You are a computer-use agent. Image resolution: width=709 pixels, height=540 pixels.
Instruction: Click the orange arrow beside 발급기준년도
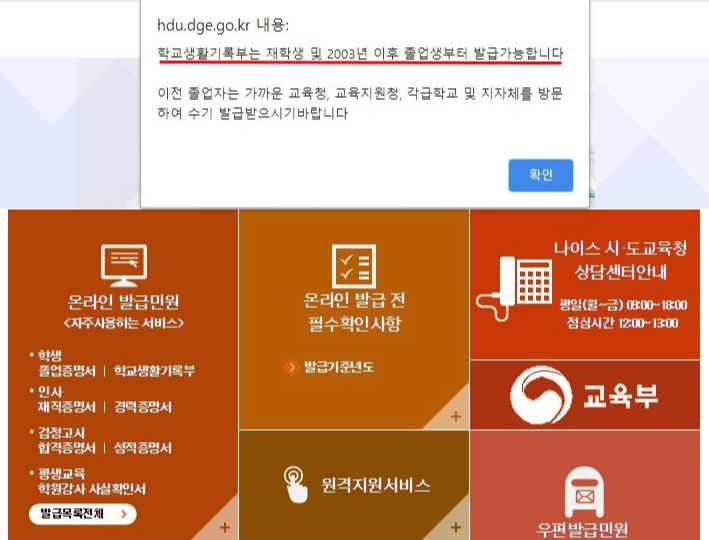292,367
